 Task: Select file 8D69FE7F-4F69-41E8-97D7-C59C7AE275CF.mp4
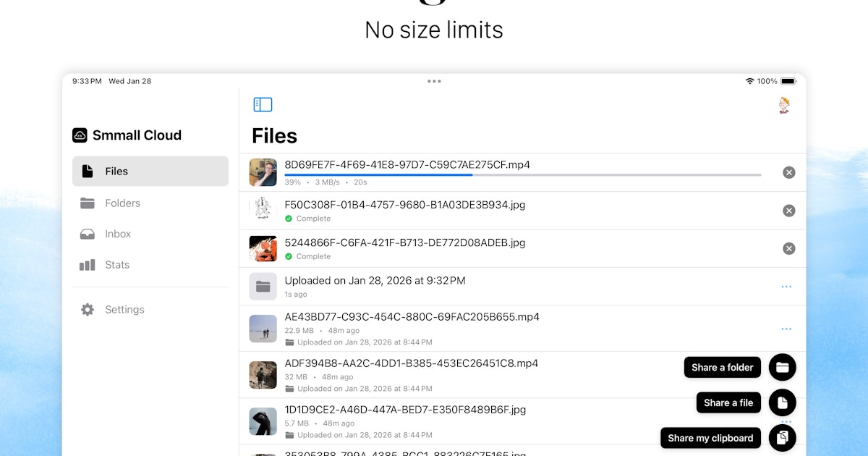407,165
